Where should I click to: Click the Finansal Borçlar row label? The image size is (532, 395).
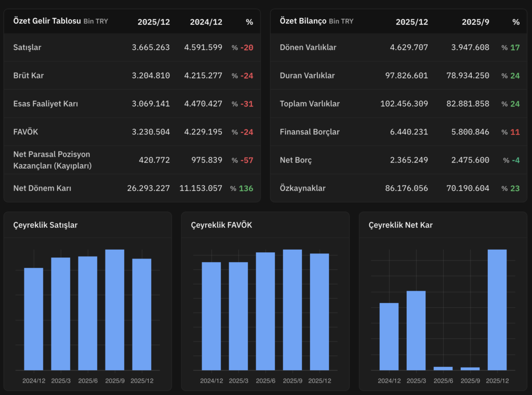tap(310, 132)
